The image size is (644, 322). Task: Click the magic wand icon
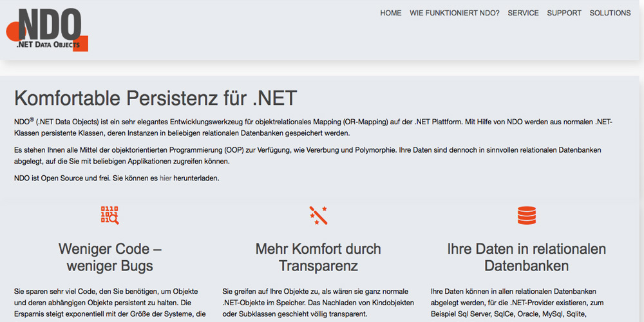click(318, 215)
